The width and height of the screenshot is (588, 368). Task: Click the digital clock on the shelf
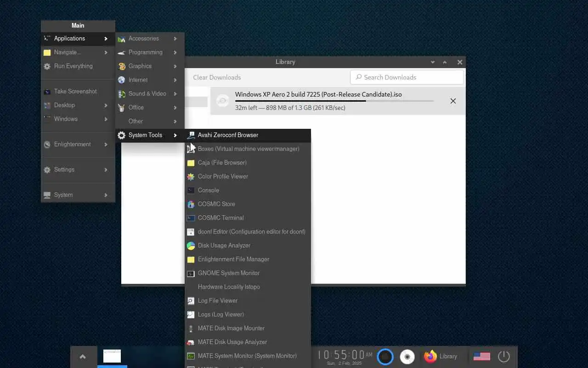tap(345, 356)
